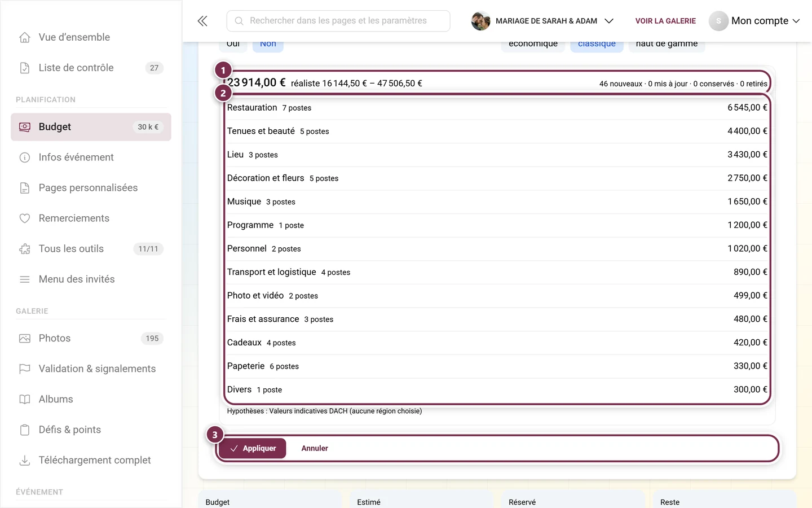This screenshot has width=812, height=508.
Task: Open the VOIR LA GALERIE link
Action: click(665, 21)
